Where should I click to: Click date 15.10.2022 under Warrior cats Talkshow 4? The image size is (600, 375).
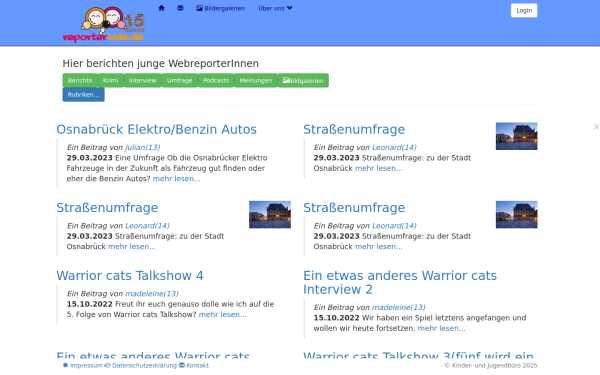pyautogui.click(x=90, y=304)
